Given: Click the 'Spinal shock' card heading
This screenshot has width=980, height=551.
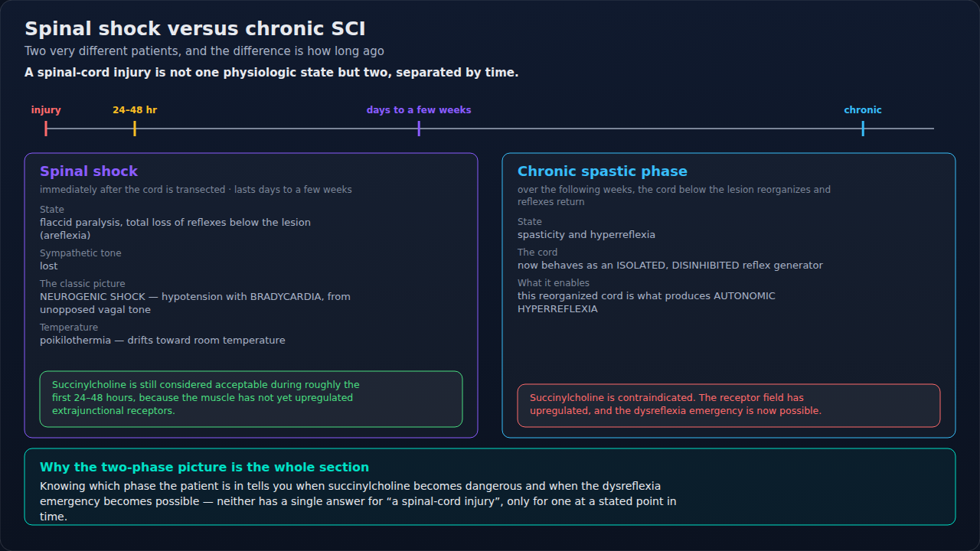Looking at the screenshot, I should tap(89, 171).
